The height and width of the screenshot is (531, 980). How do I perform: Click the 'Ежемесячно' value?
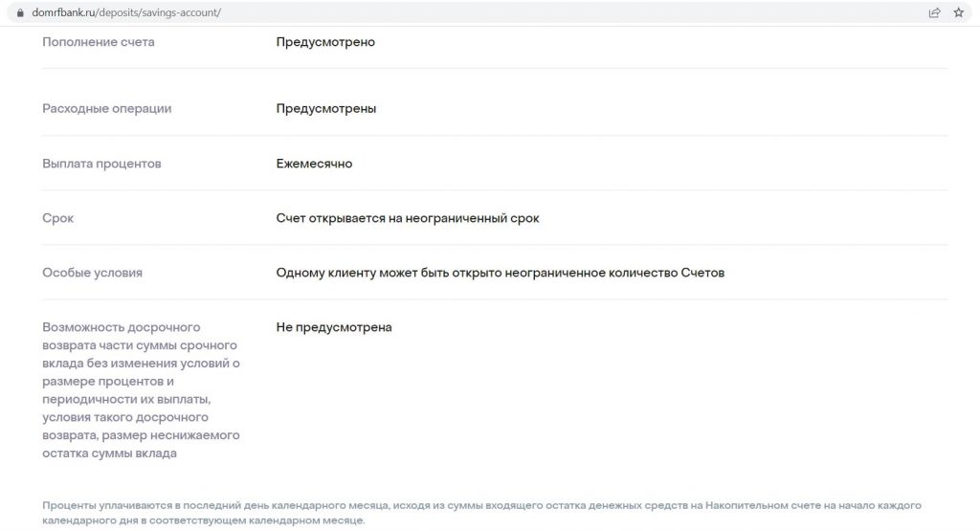point(314,163)
